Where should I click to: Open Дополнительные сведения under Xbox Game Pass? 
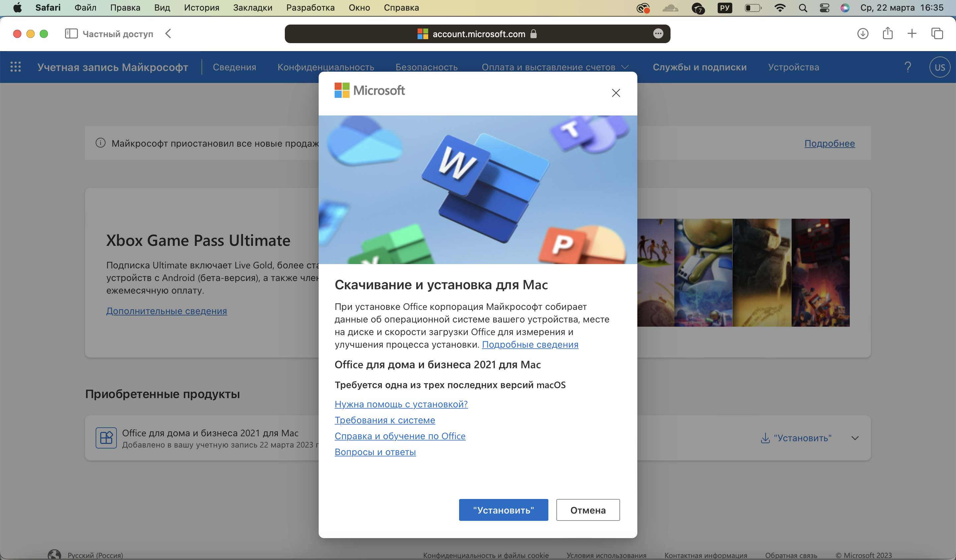pos(167,311)
